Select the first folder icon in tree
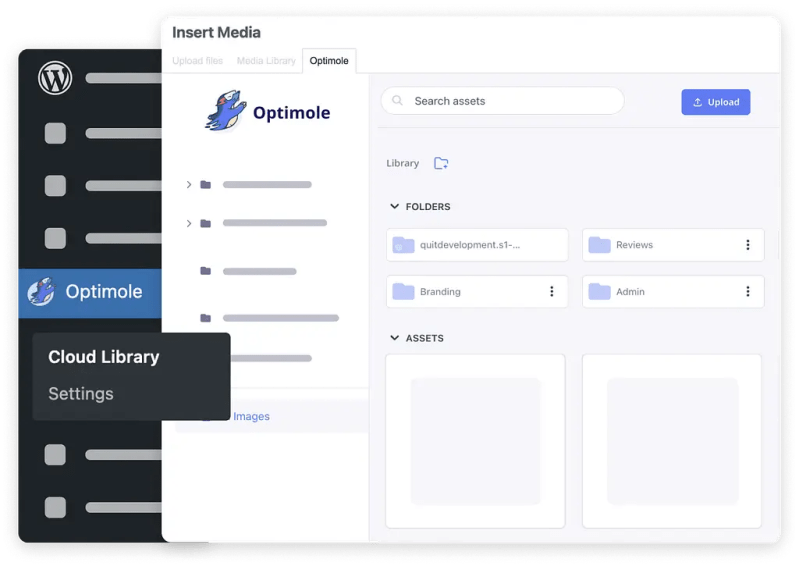799x566 pixels. (205, 184)
